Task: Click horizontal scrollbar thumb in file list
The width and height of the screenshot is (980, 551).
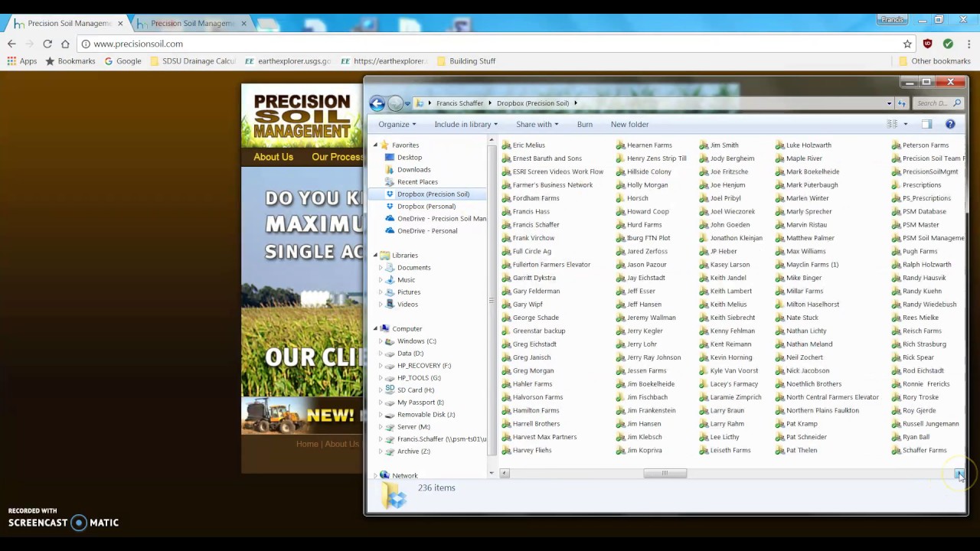Action: click(x=665, y=474)
